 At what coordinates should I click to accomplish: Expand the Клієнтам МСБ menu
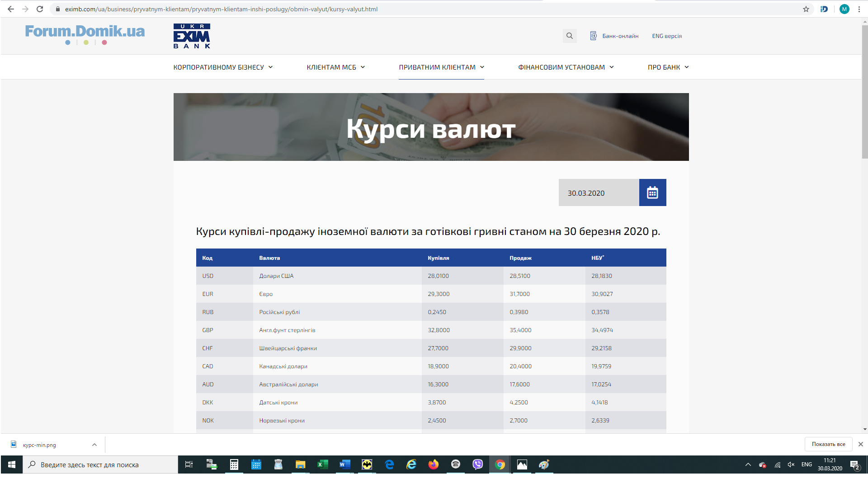[x=336, y=67]
